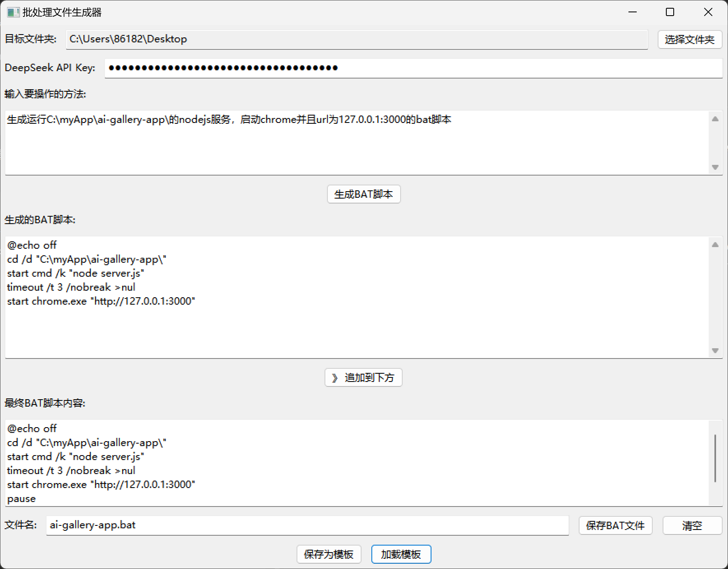Screen dimensions: 728x569
Task: Click the 选择文件夹 button
Action: 690,39
